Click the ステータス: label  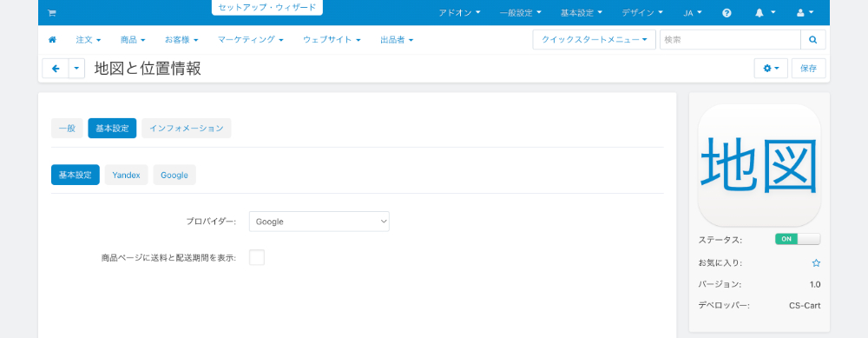pos(720,240)
